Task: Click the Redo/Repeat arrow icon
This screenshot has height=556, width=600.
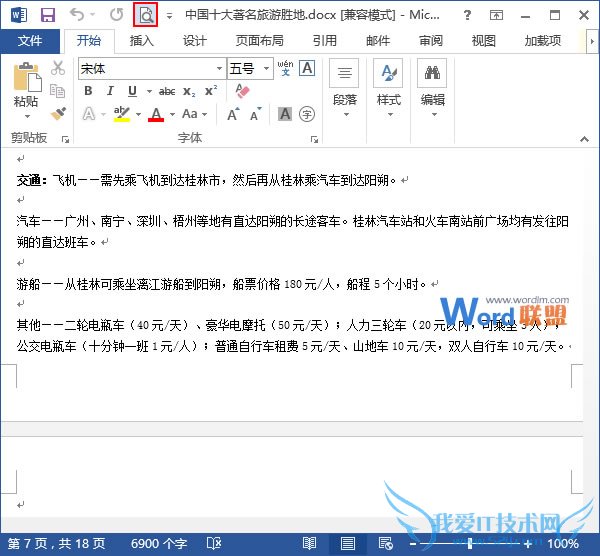Action: (x=116, y=15)
